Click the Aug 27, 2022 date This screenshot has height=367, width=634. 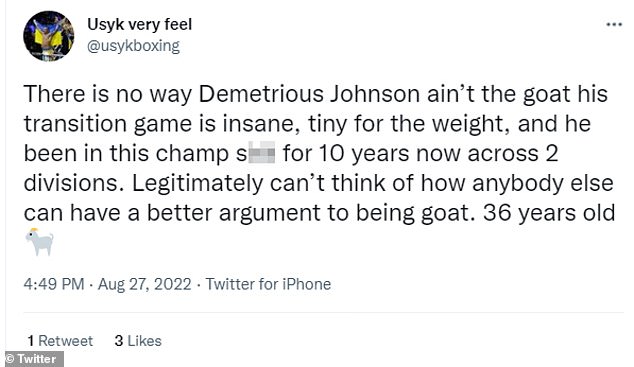coord(144,284)
